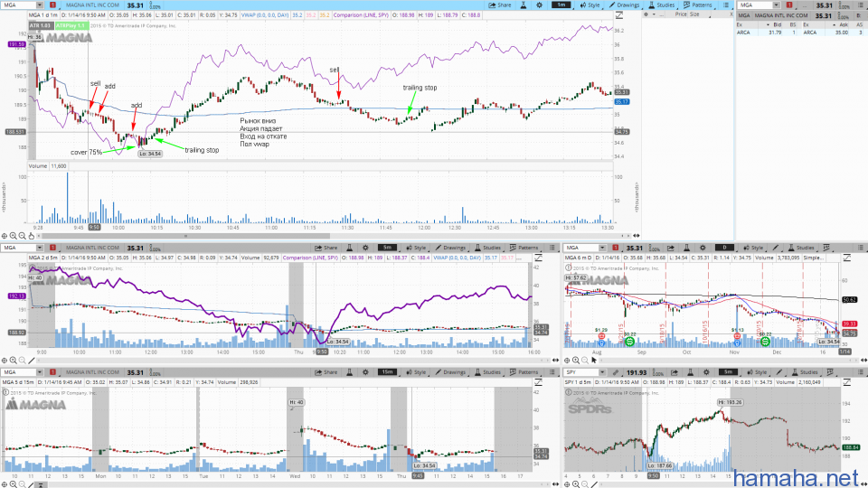Expand MGA symbol dropdown on the 5m chart
This screenshot has width=868, height=488.
pos(39,248)
